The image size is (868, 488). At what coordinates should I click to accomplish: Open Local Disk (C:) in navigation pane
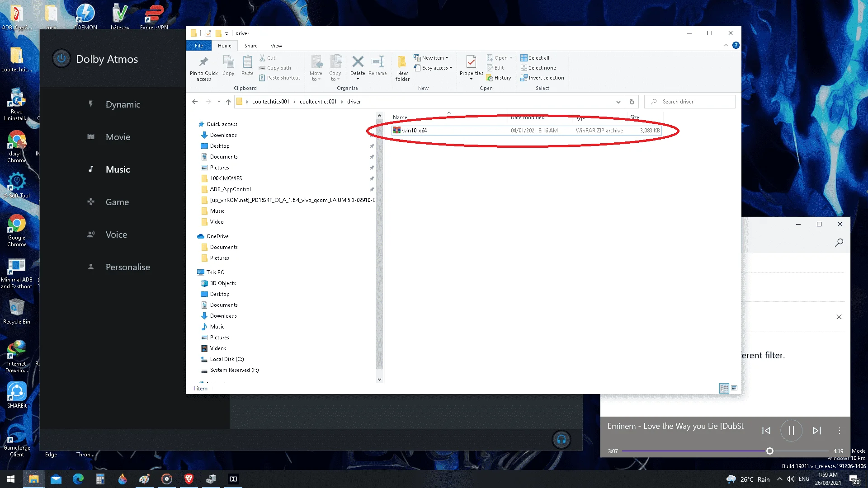[227, 359]
